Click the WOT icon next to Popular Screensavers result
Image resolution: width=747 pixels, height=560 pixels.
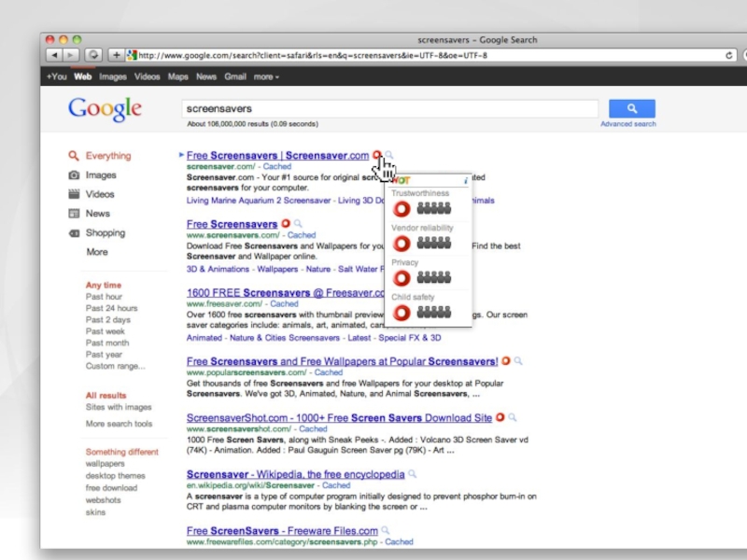506,360
